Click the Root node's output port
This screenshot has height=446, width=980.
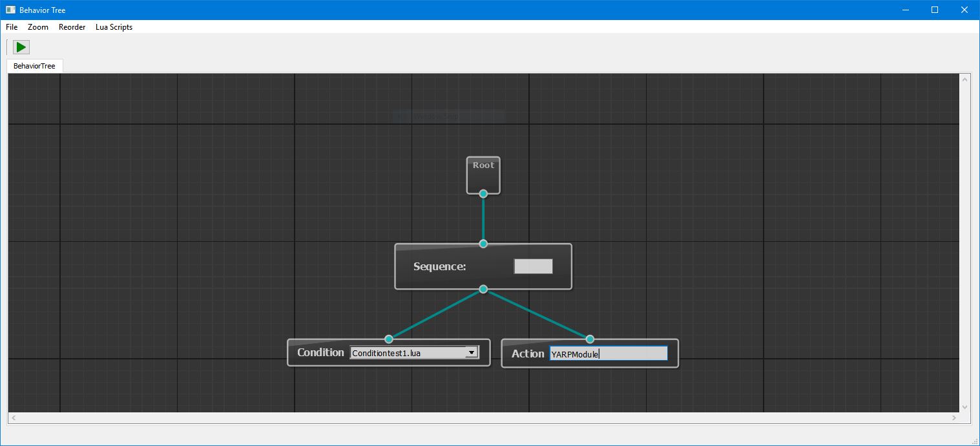pos(483,193)
